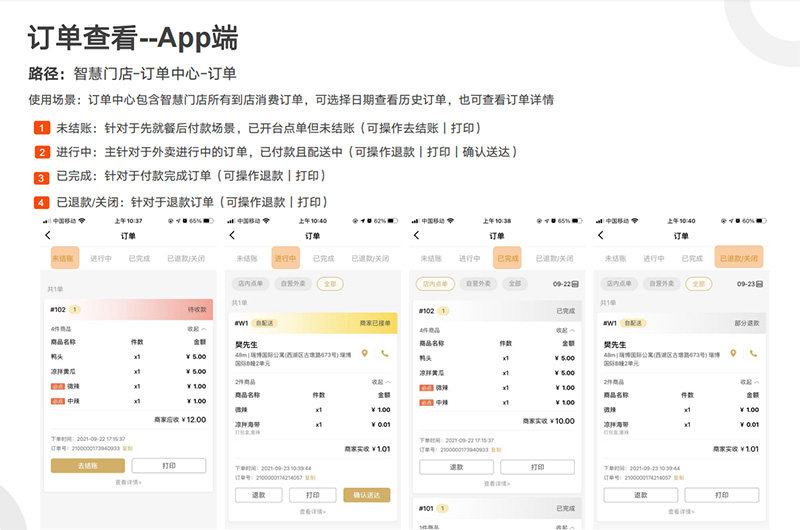Copy order number 2100000173940933 in 待收款 card
800x530 pixels.
tap(128, 448)
